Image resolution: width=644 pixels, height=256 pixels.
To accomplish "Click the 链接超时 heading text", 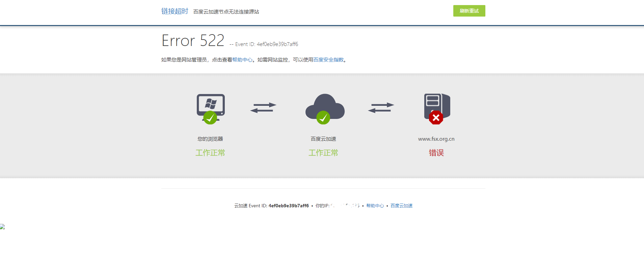I will [x=175, y=11].
